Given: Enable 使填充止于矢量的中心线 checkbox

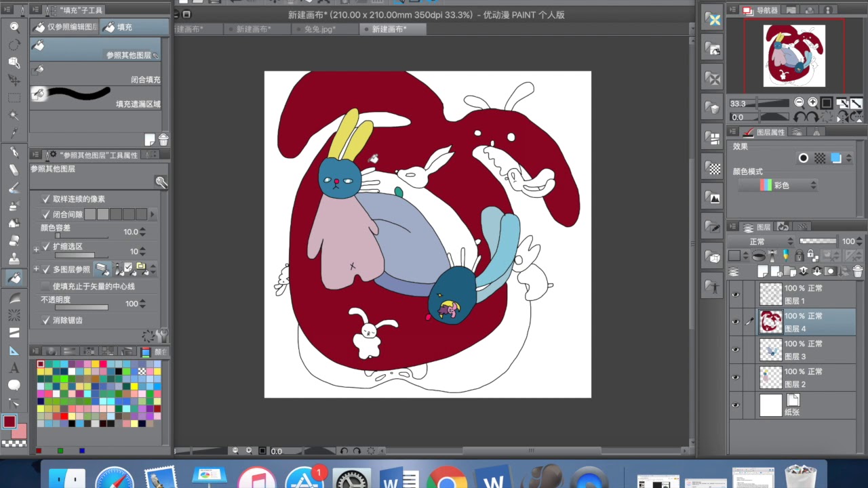Looking at the screenshot, I should [46, 286].
